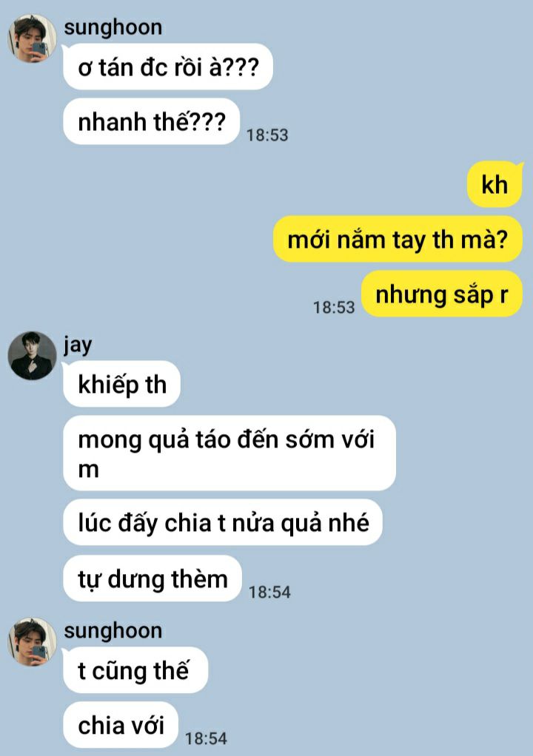Viewport: 533px width, 756px height.
Task: Select the 'nhanh thế???' message
Action: (x=152, y=121)
